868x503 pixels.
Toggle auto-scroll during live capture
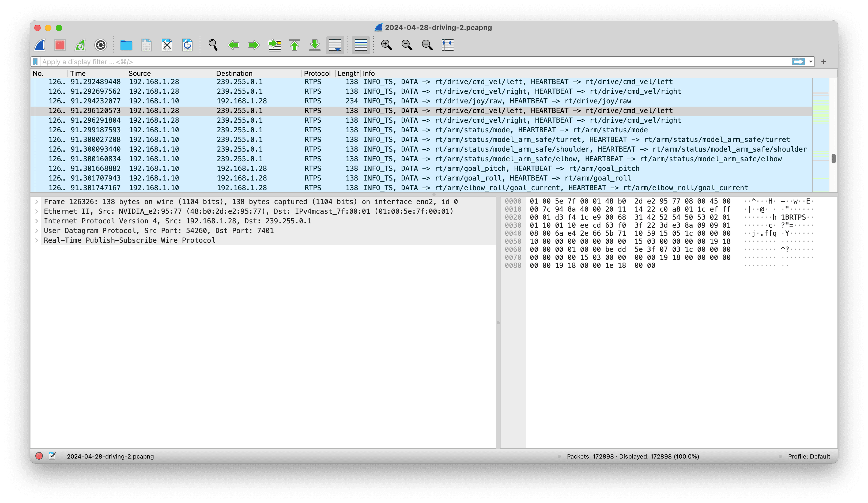tap(335, 45)
